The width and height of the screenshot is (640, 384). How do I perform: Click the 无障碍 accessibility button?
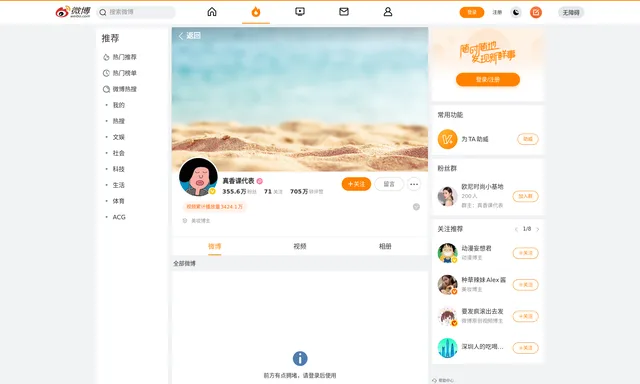[x=571, y=13]
